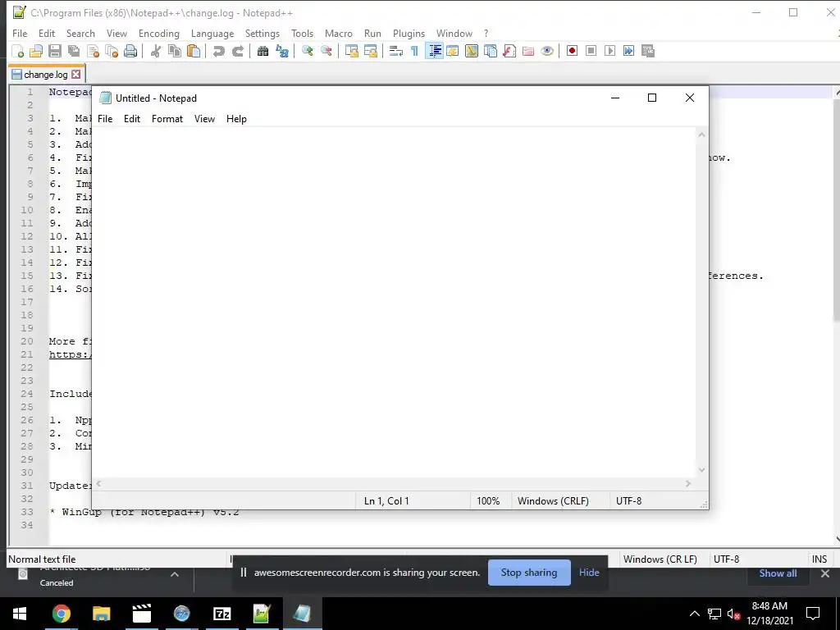Toggle Show All Characters pilcrow icon
The height and width of the screenshot is (630, 840).
(x=414, y=51)
